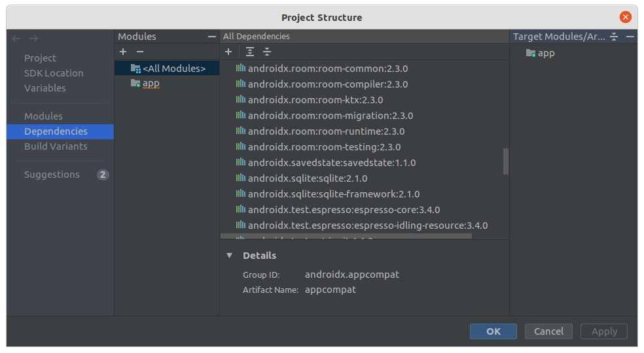Collapse all in Target Modules panel
Viewport: 644px width, 353px height.
coord(614,37)
